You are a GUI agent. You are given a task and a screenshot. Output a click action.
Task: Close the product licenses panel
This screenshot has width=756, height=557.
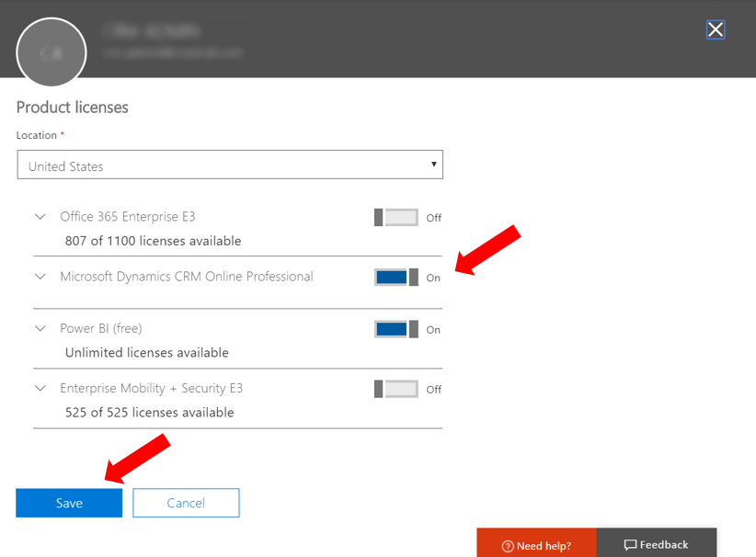click(x=716, y=29)
